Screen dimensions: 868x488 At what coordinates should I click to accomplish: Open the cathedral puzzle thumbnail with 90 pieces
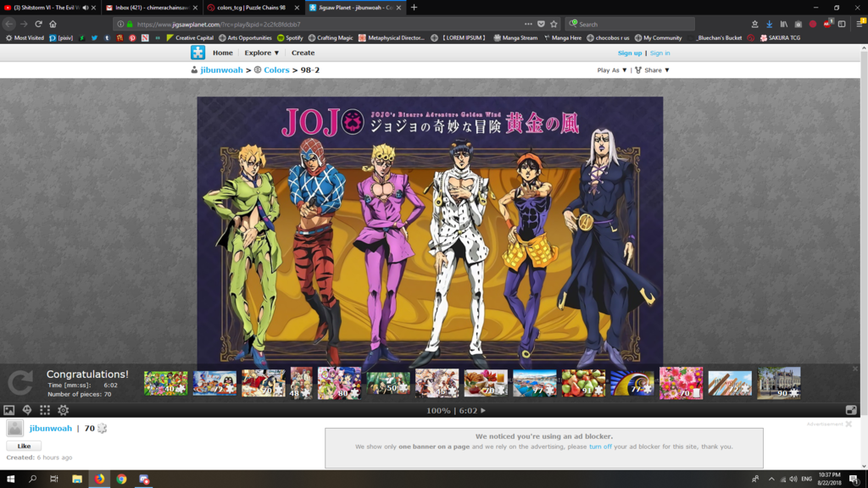click(778, 383)
